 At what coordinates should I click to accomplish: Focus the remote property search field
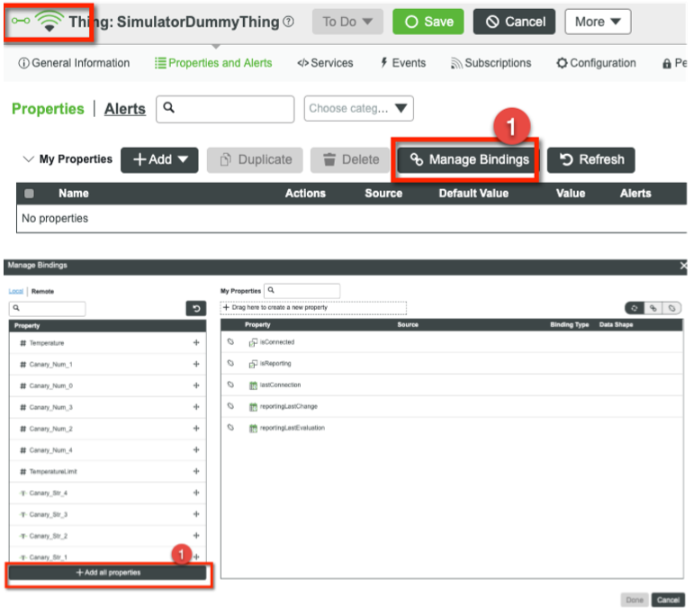pyautogui.click(x=48, y=309)
